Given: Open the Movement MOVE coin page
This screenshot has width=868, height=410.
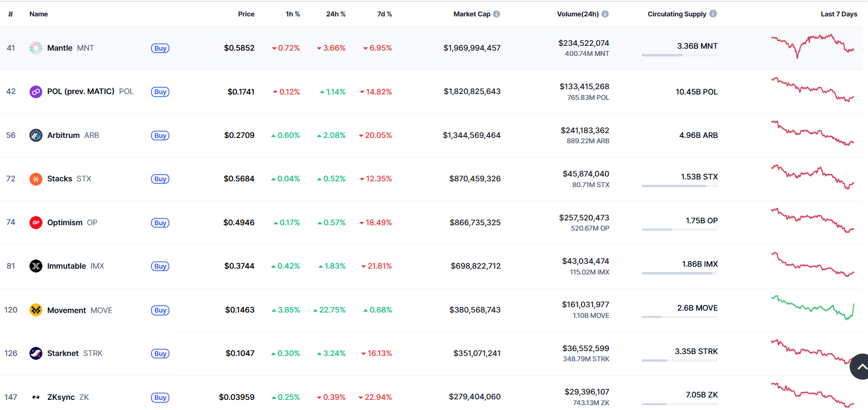Looking at the screenshot, I should [x=80, y=310].
